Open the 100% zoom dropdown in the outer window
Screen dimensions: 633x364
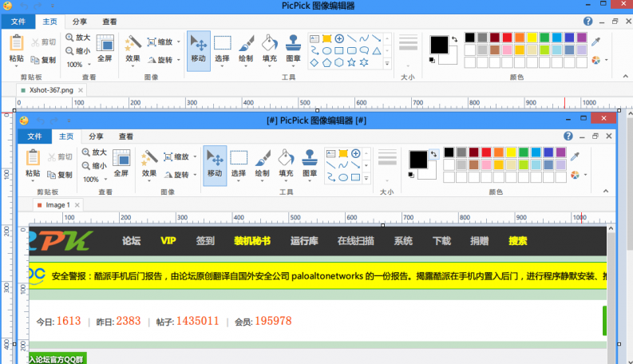coord(89,65)
